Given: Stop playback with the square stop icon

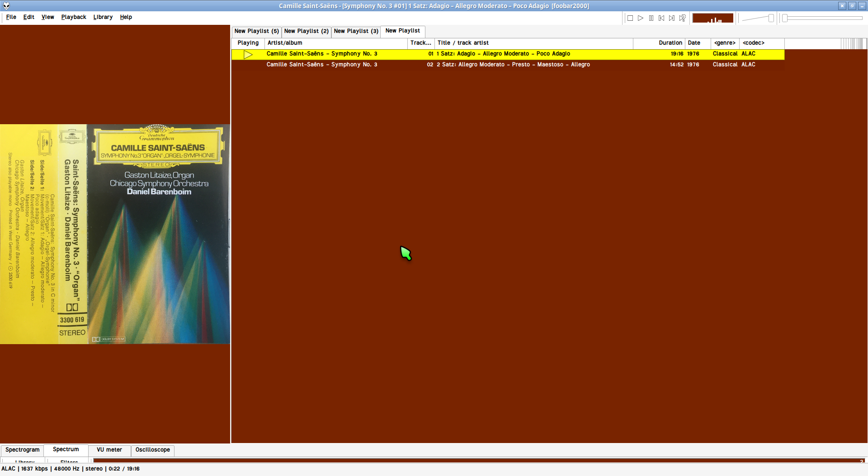Looking at the screenshot, I should click(630, 18).
